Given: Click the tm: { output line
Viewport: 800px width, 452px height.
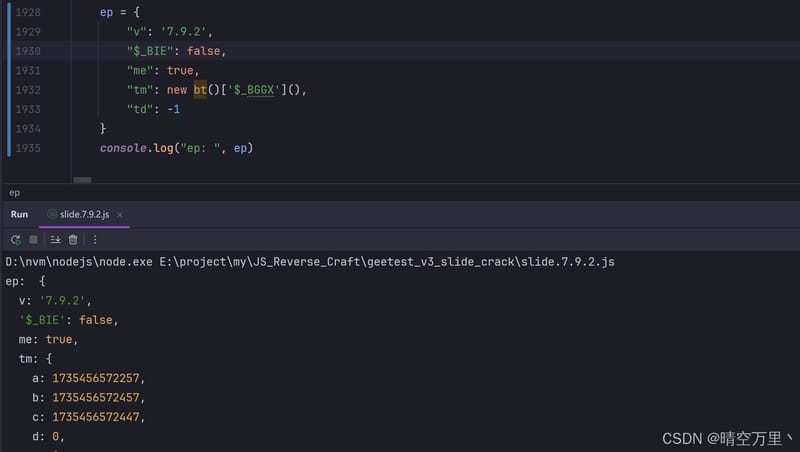Looking at the screenshot, I should 35,359.
